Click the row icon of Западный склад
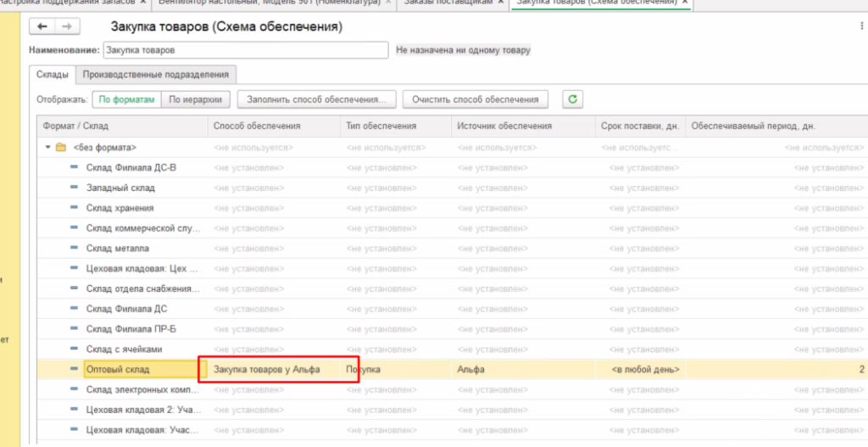Screen dimensions: 868x447 tap(75, 187)
